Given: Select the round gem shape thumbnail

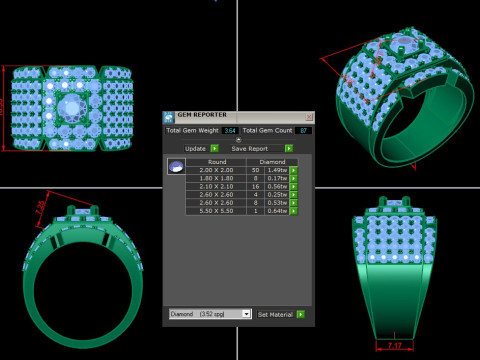Looking at the screenshot, I should (176, 166).
